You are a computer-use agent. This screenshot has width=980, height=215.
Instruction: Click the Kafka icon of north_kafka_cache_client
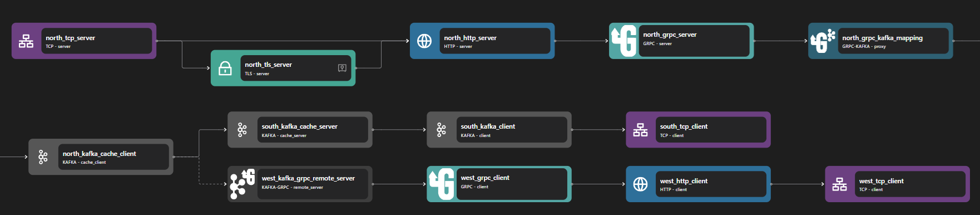click(43, 157)
